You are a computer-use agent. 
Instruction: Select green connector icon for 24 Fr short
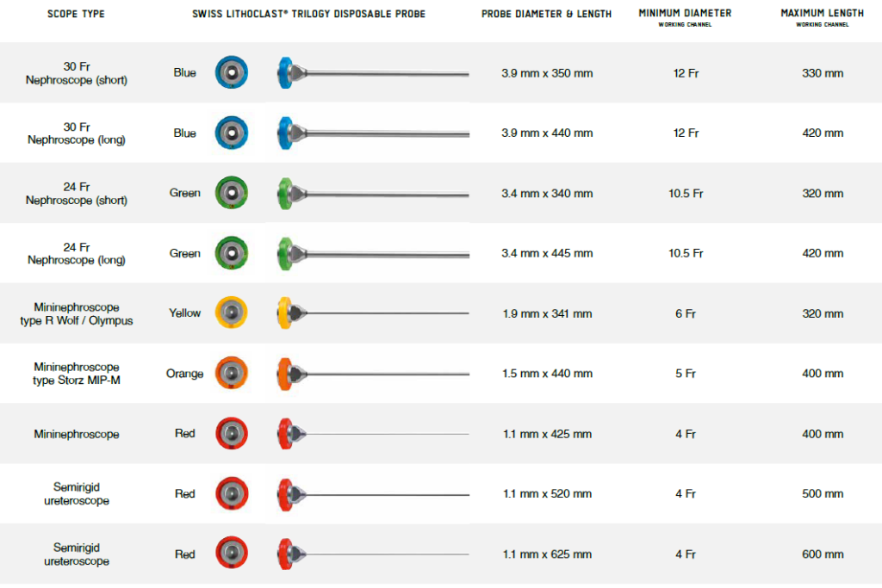pyautogui.click(x=231, y=193)
